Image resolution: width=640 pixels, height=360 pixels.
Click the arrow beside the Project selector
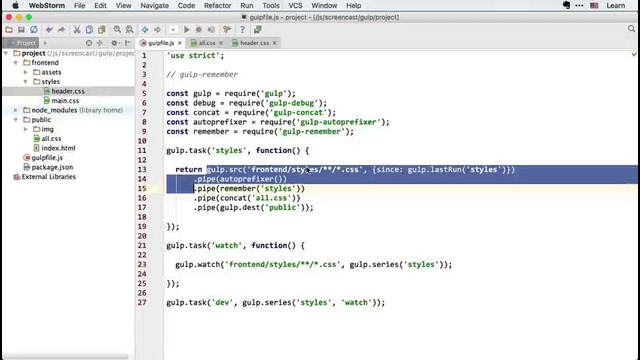45,43
